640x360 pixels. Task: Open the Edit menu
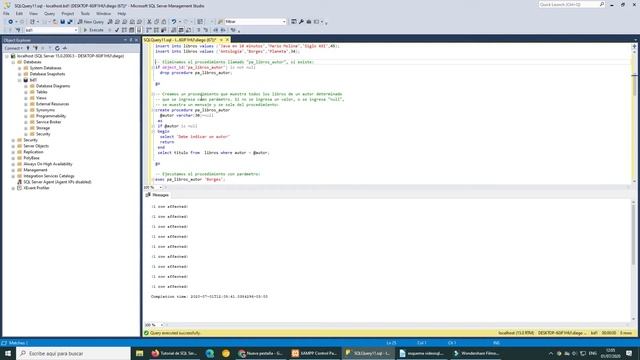19,13
